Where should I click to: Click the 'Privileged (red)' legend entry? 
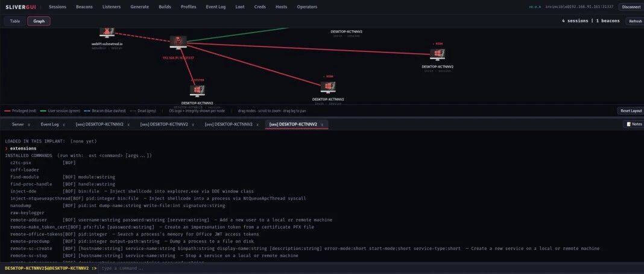(21, 111)
